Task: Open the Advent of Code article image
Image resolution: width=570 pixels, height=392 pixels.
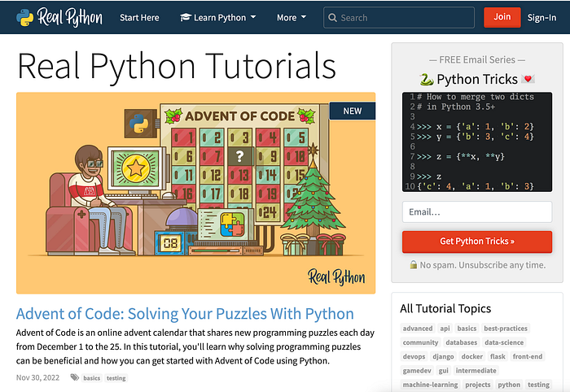Action: point(195,193)
